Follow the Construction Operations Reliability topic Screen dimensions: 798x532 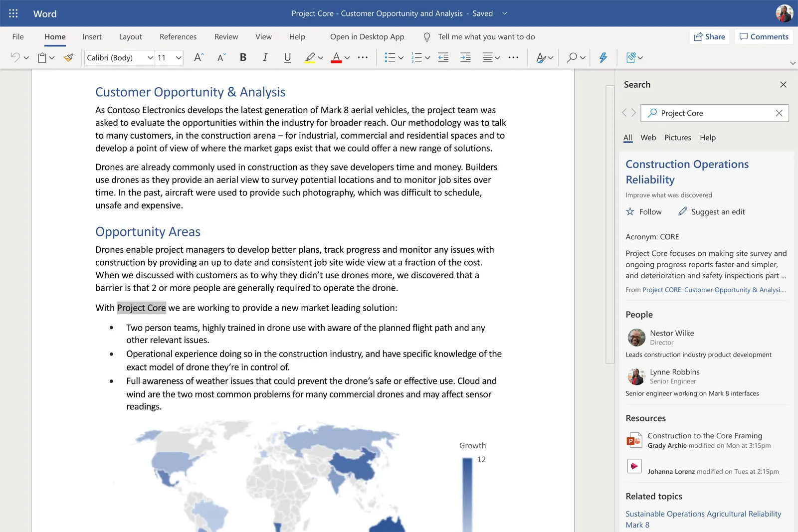(643, 211)
